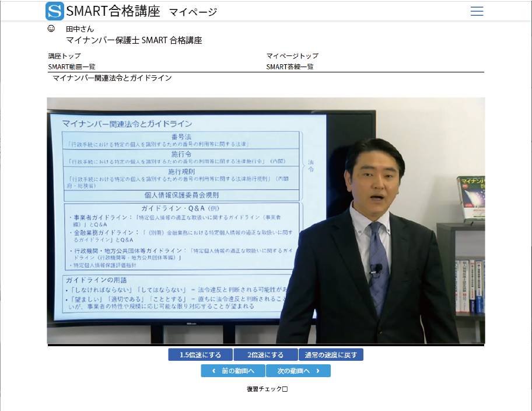Click the マイページ header text
Screen dimensions: 532x411
point(193,12)
